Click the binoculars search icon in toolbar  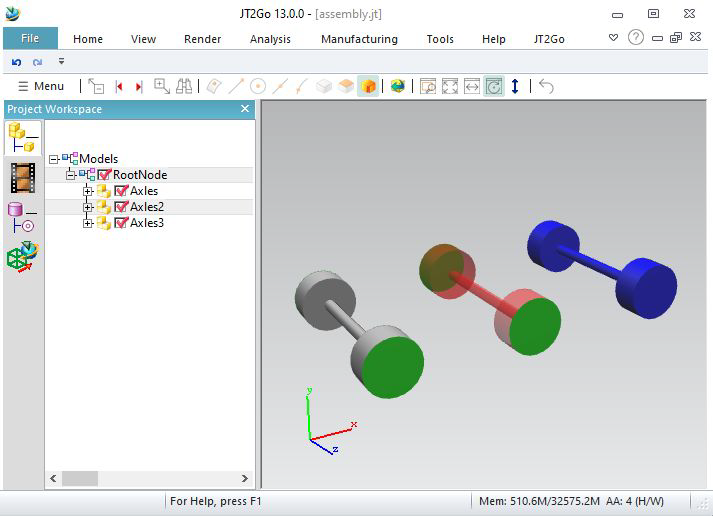point(184,87)
